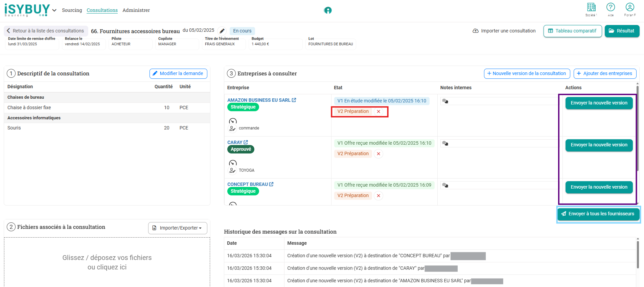Open the Aide help icon

click(x=611, y=7)
